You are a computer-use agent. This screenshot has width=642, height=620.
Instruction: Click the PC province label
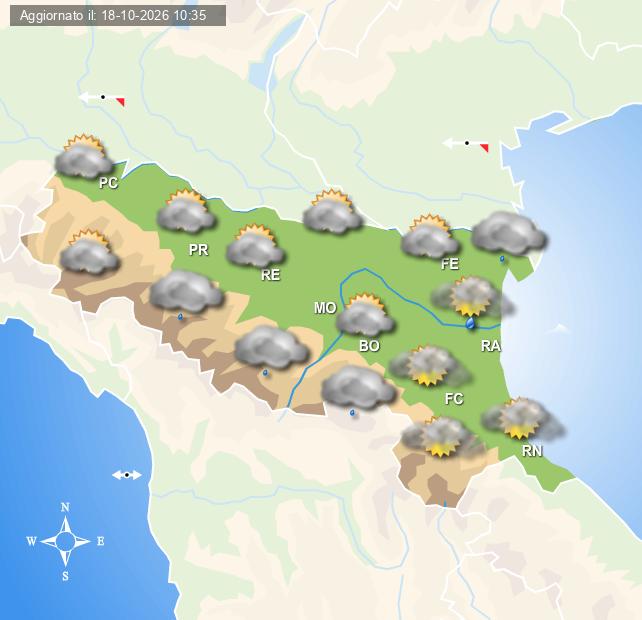109,183
